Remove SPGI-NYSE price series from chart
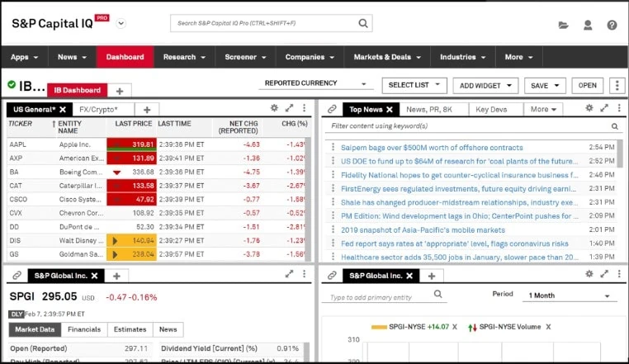The image size is (629, 364). [455, 327]
